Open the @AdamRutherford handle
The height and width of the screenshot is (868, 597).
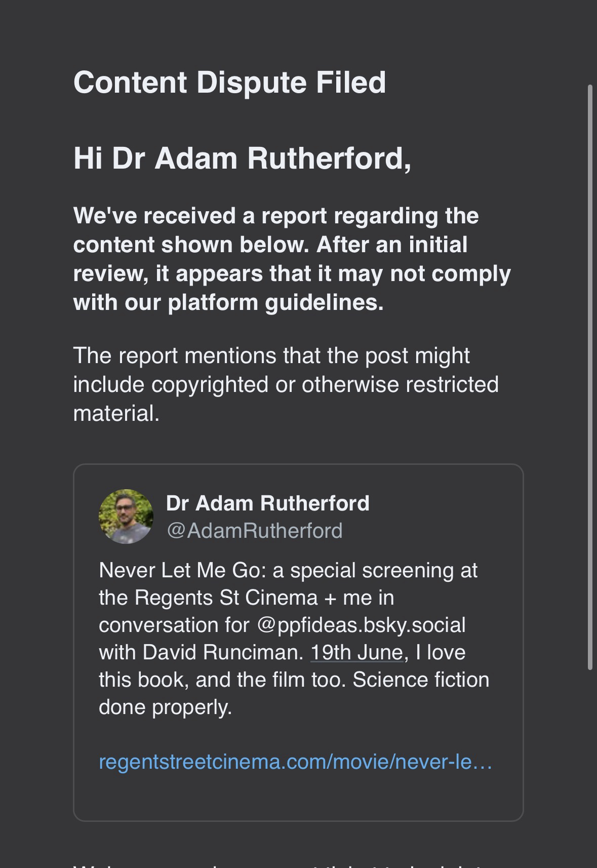coord(254,531)
